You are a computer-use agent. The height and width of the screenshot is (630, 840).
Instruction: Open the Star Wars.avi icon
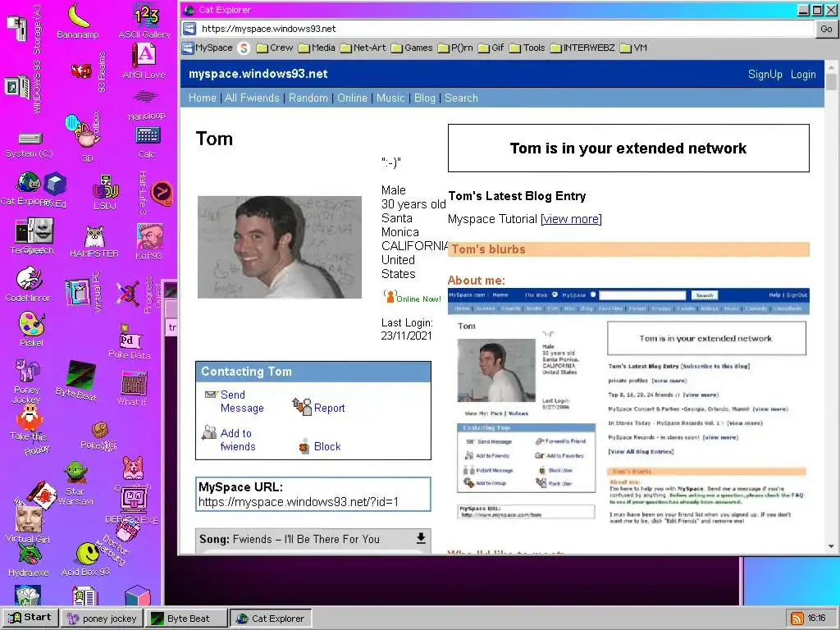click(75, 483)
